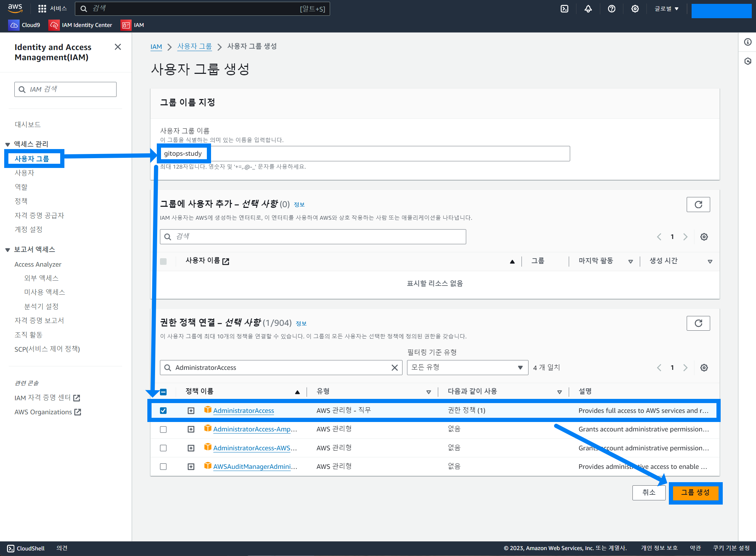Open the AWS CloudShell icon in top bar
The width and height of the screenshot is (756, 556).
[x=564, y=9]
